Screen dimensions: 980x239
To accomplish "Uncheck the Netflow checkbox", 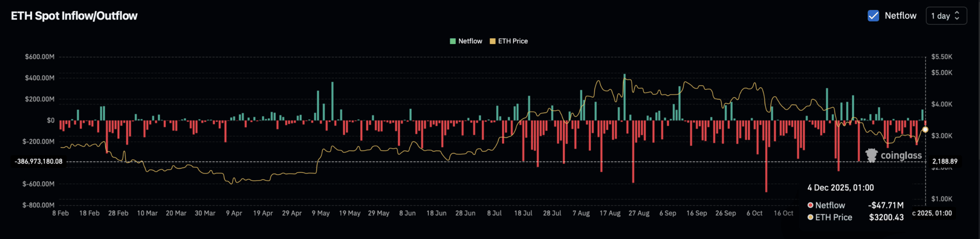I will [x=873, y=16].
